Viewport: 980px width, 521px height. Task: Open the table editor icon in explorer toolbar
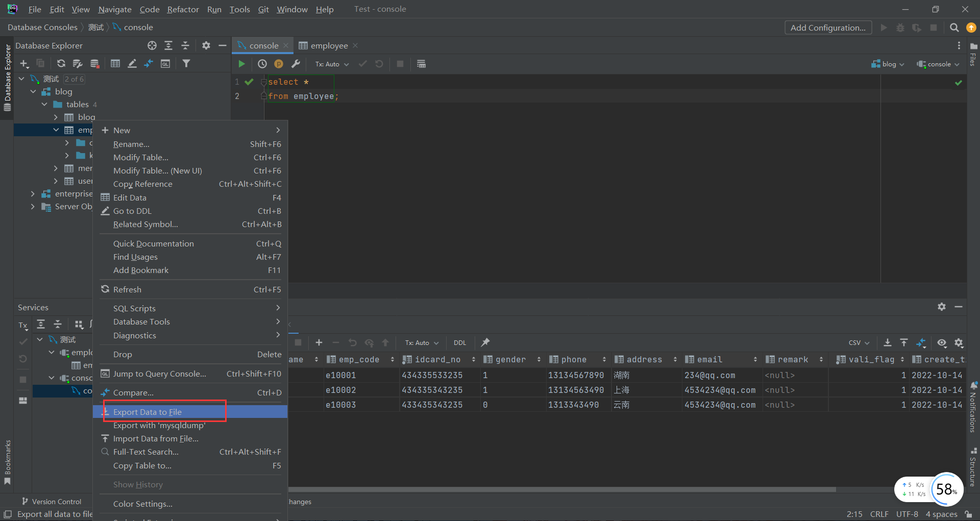pos(115,63)
